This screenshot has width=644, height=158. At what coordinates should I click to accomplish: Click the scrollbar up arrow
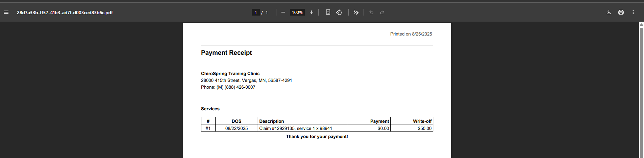[641, 24]
